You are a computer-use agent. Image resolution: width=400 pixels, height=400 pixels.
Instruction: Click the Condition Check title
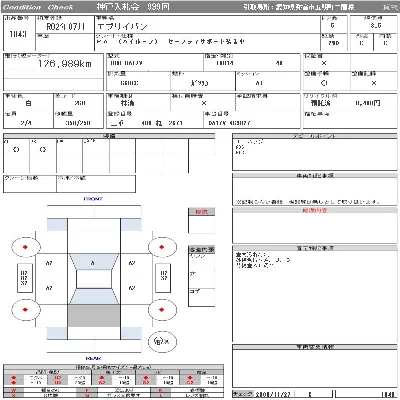coord(38,7)
